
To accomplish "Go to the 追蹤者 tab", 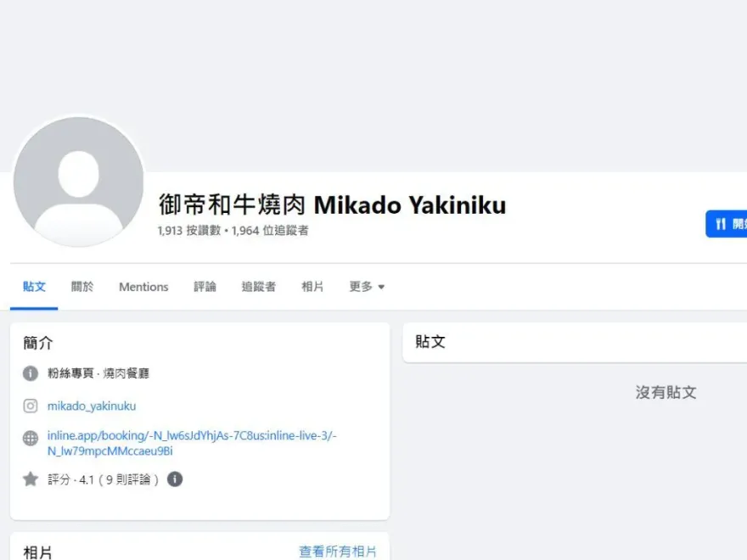I will (259, 287).
